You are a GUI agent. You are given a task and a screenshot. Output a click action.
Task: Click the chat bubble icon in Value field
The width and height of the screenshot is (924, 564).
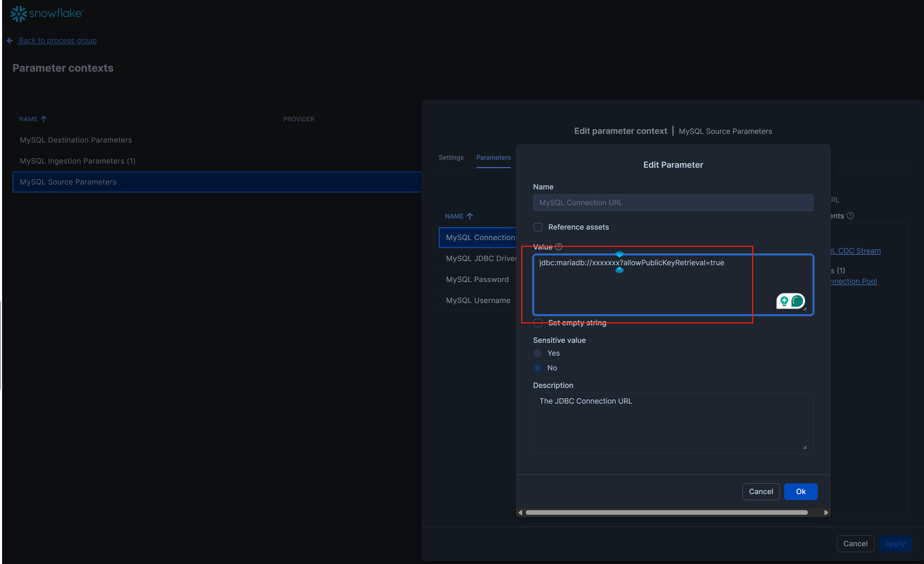(x=797, y=301)
